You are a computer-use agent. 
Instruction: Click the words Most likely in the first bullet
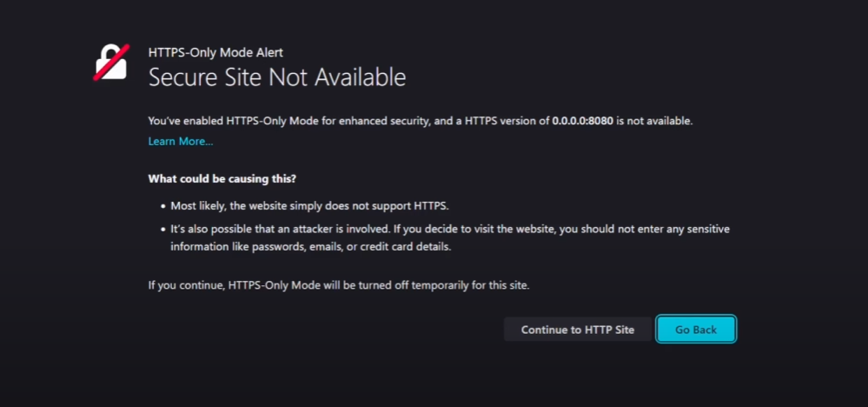click(195, 206)
